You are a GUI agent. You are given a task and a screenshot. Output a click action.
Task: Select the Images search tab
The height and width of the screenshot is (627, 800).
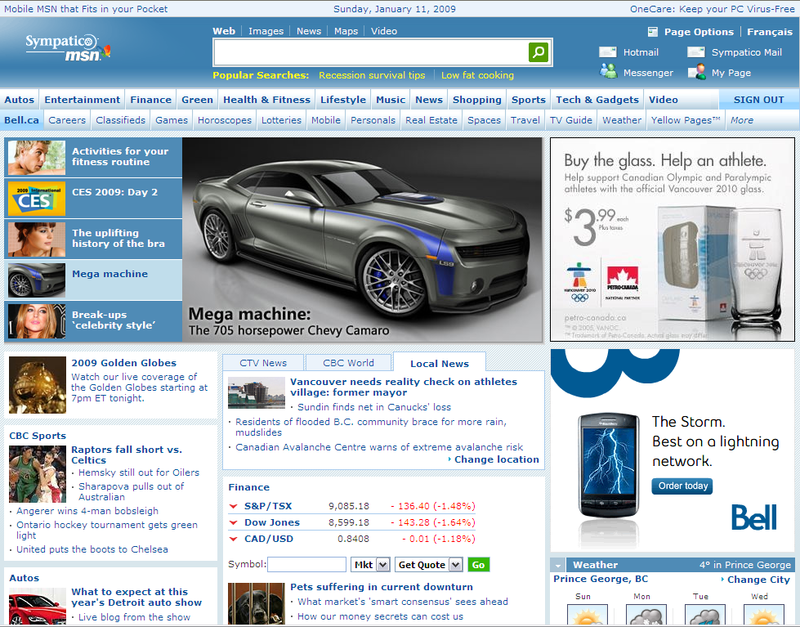266,31
